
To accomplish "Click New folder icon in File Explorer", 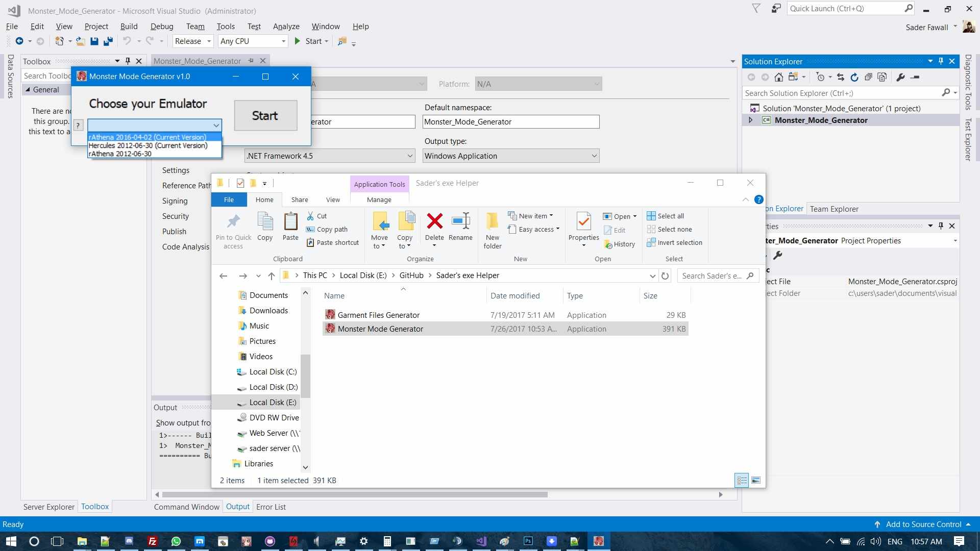I will (x=492, y=221).
